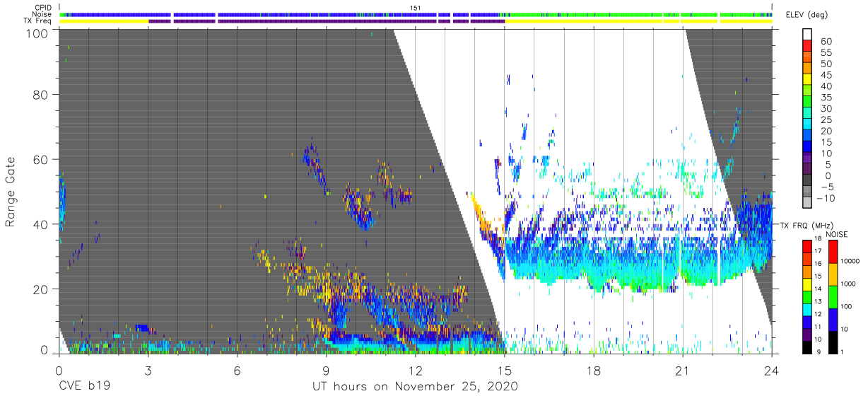The height and width of the screenshot is (401, 868).
Task: Click the 18 tick on the UT hours axis
Action: [594, 370]
